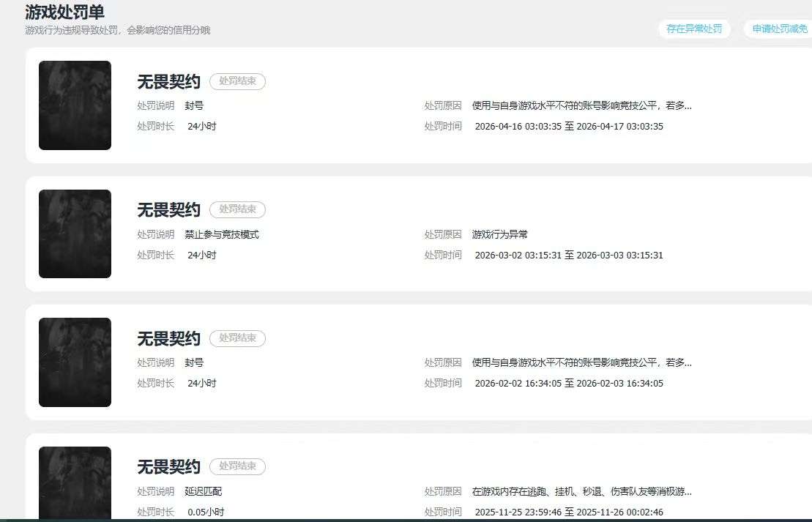Select 无畏契约 title on the 延迟匹配 card
Screen dimensions: 812x522
169,466
